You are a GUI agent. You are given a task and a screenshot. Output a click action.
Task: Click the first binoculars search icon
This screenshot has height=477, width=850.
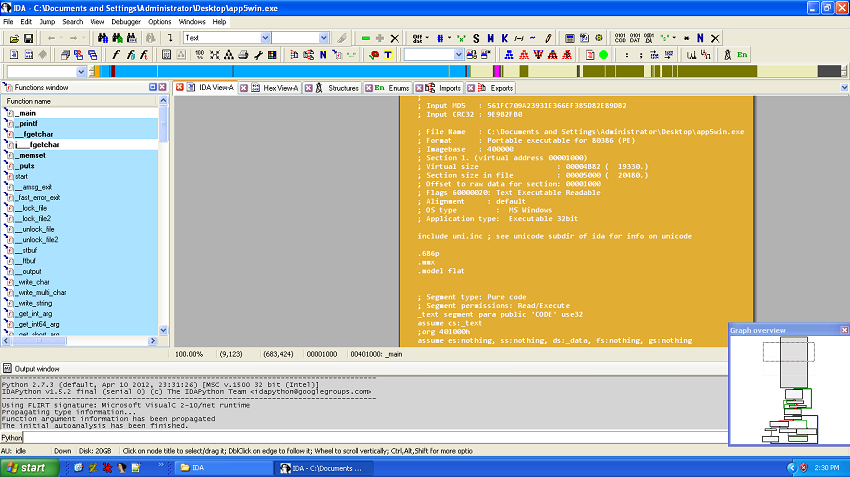(103, 38)
